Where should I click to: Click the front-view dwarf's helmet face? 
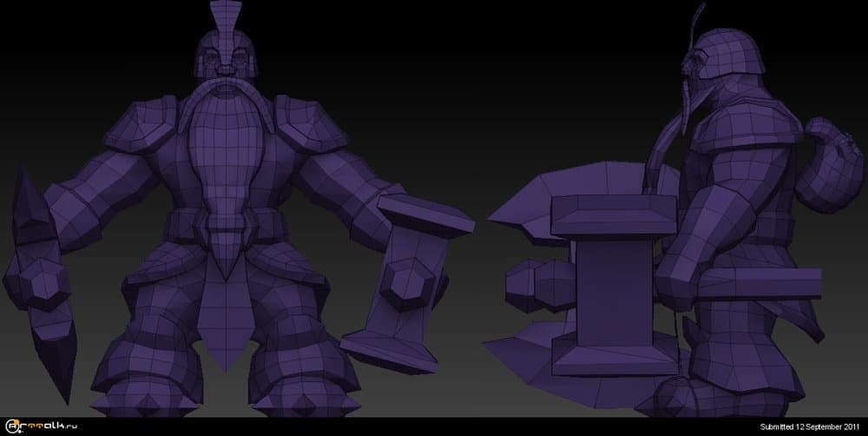(x=223, y=59)
